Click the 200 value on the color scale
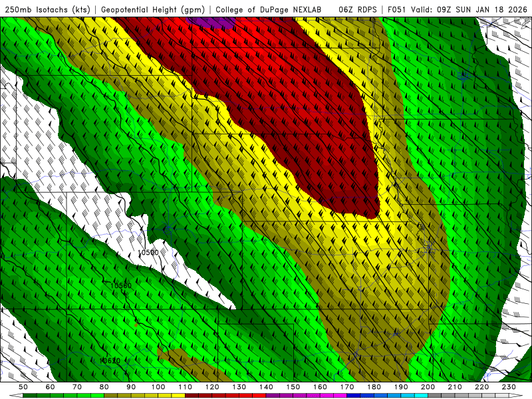This screenshot has width=532, height=399. tap(428, 387)
